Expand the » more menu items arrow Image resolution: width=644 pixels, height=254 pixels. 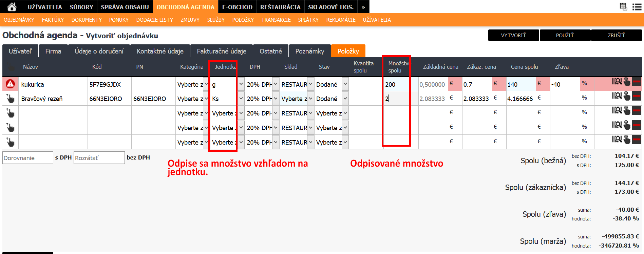coord(363,7)
